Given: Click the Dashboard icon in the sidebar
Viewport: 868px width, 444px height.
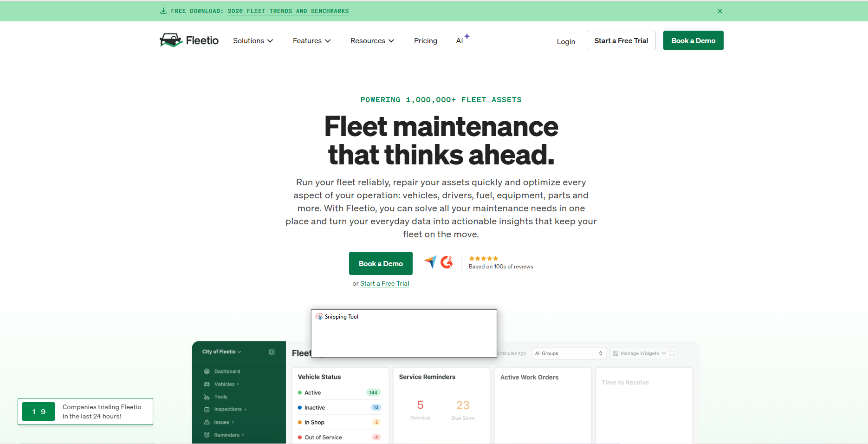Looking at the screenshot, I should (207, 372).
